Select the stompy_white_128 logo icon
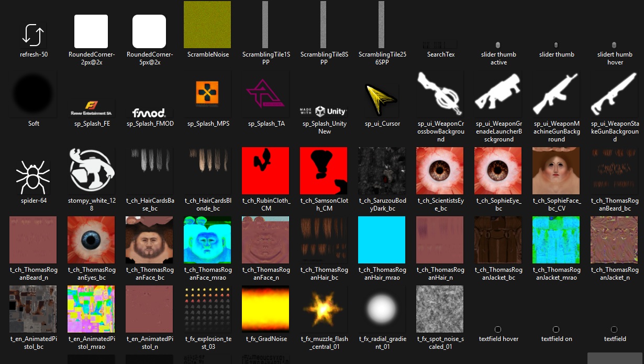Image resolution: width=644 pixels, height=364 pixels. 92,171
